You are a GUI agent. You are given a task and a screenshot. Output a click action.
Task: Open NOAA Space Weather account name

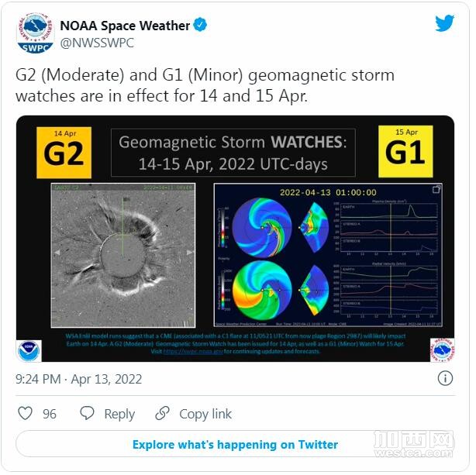coord(125,26)
